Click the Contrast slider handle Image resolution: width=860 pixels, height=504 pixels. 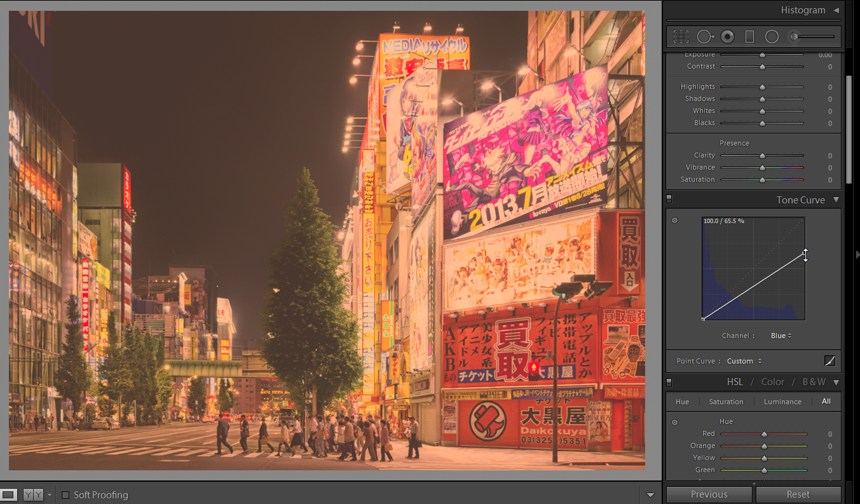(762, 67)
